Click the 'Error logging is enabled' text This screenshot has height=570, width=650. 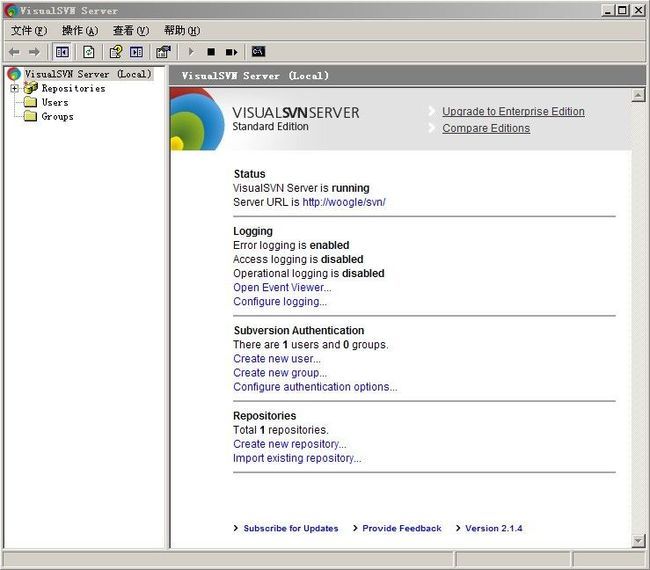tap(291, 245)
